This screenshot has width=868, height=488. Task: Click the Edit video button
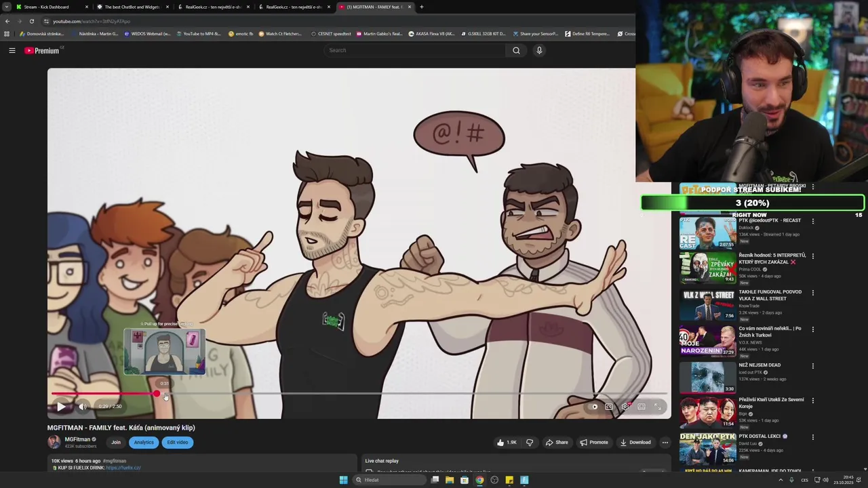(x=178, y=443)
